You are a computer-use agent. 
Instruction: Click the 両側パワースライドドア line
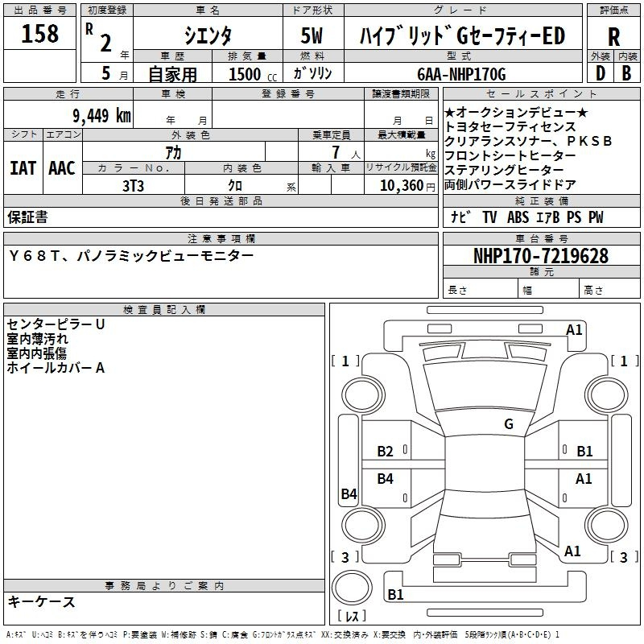pyautogui.click(x=510, y=185)
